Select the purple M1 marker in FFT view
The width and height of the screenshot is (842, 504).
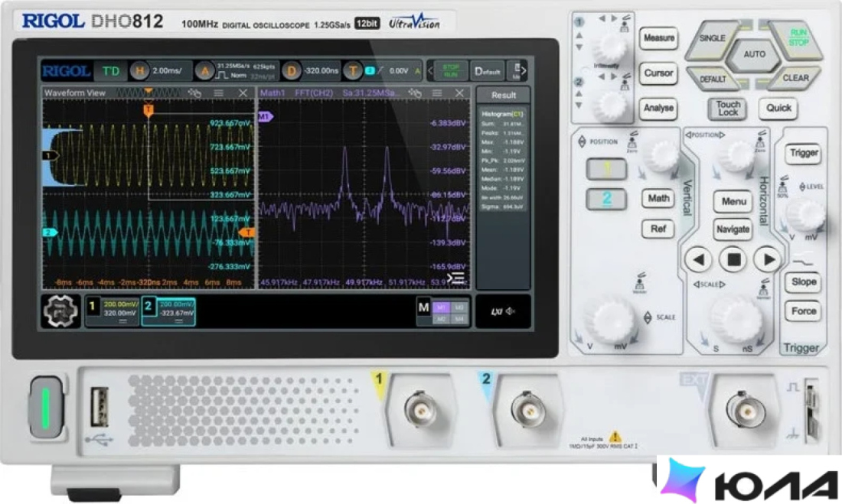[x=266, y=116]
